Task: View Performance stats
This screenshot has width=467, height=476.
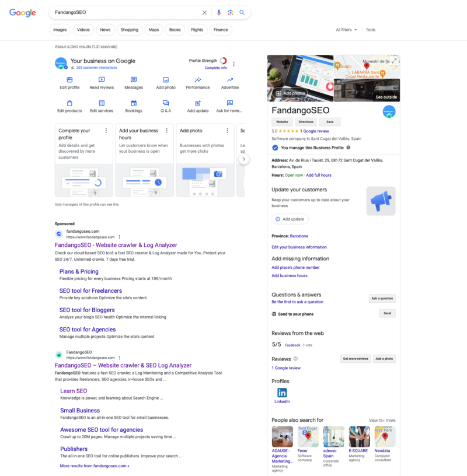Action: tap(198, 83)
